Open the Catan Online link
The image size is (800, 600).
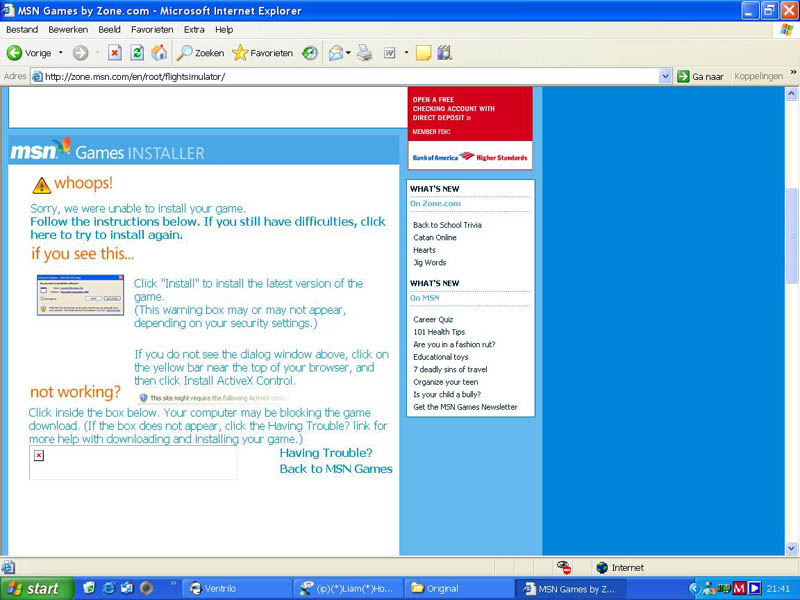434,238
